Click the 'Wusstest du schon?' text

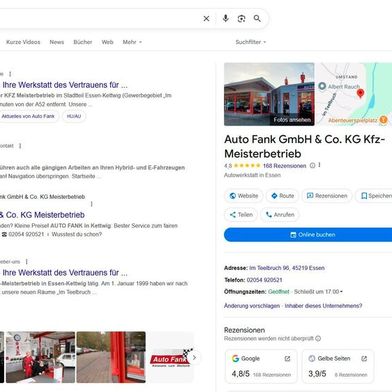77,234
